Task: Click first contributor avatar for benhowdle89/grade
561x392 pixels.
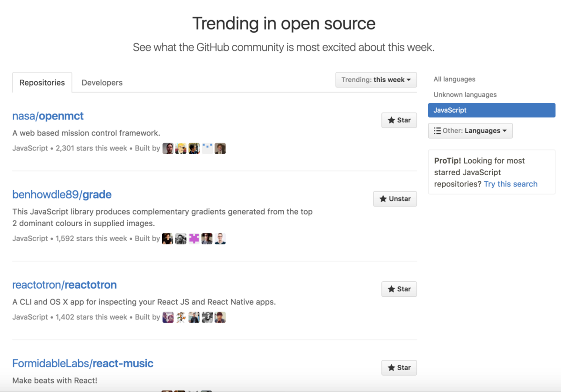Action: coord(168,239)
